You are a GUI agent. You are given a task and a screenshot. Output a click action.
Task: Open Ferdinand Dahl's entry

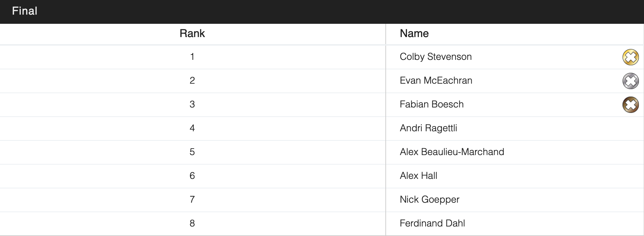pos(432,223)
